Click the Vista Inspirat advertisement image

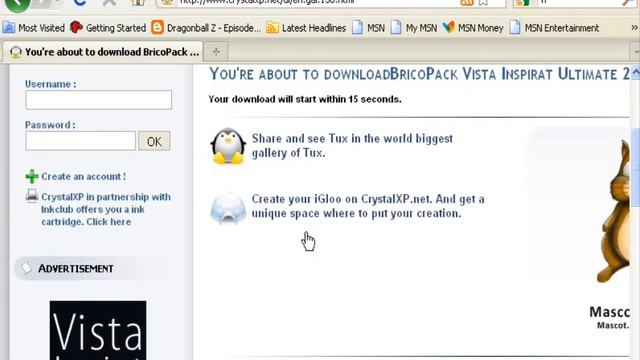coord(98,330)
